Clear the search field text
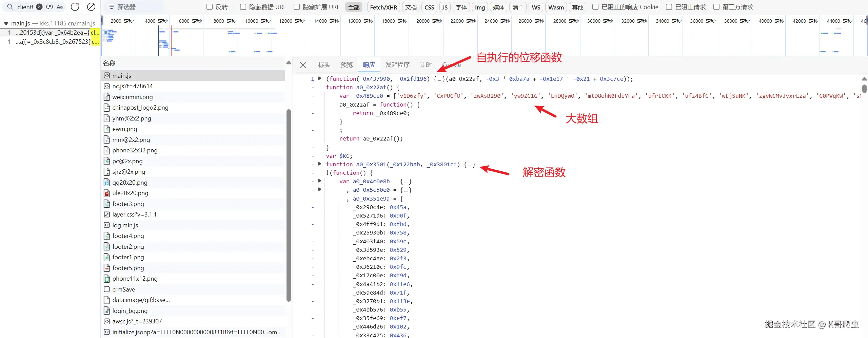Image resolution: width=868 pixels, height=338 pixels. click(40, 7)
